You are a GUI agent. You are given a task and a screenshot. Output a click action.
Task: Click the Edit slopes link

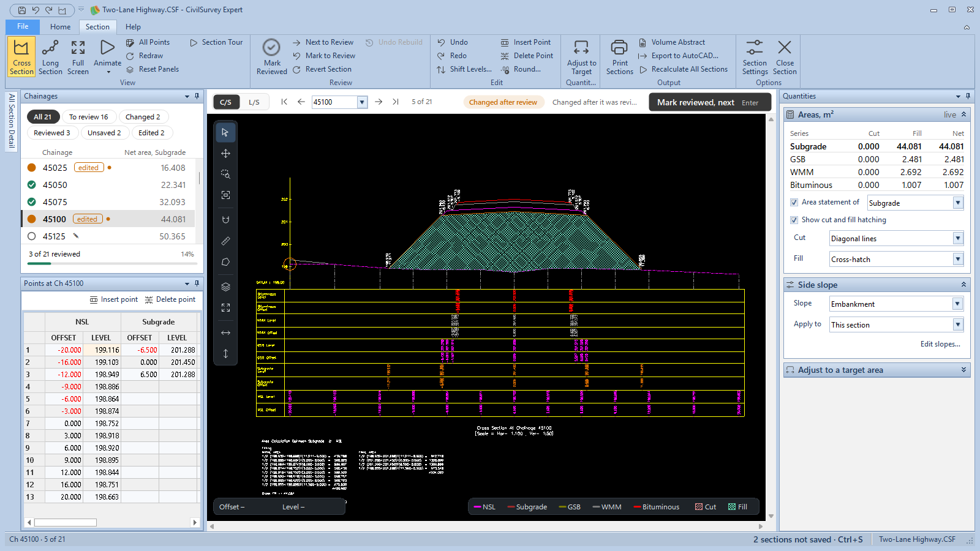tap(940, 344)
